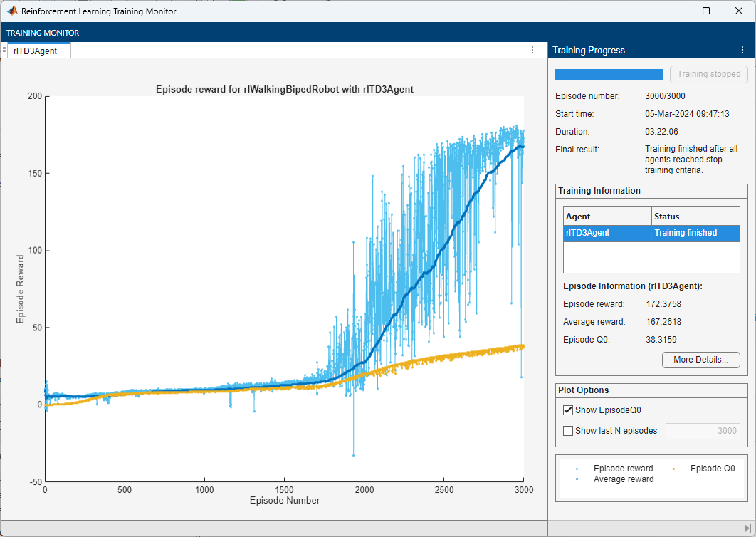
Task: Click the document tab grip handle
Action: click(x=4, y=51)
